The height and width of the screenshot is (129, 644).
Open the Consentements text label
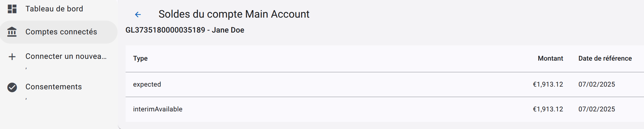tap(54, 87)
